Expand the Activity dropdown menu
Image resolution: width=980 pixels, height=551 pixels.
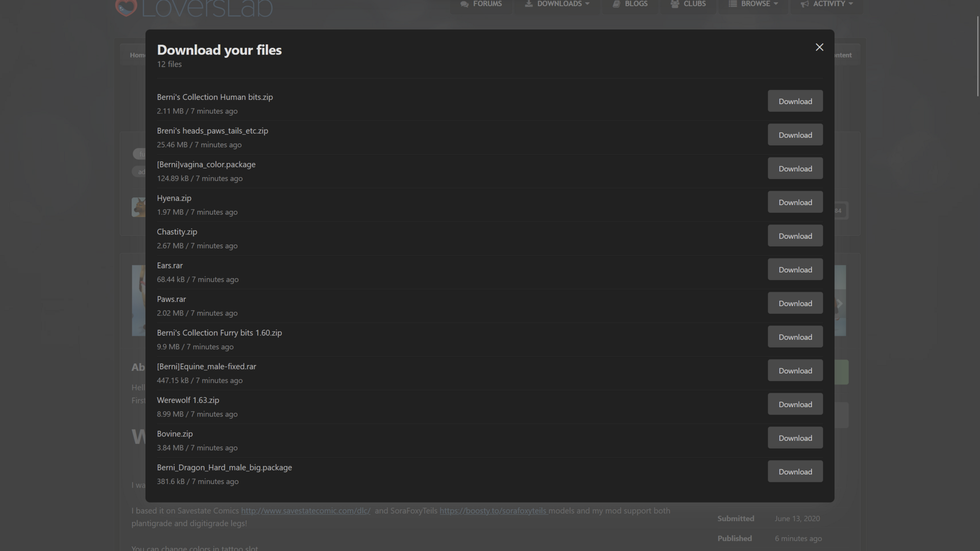[827, 4]
